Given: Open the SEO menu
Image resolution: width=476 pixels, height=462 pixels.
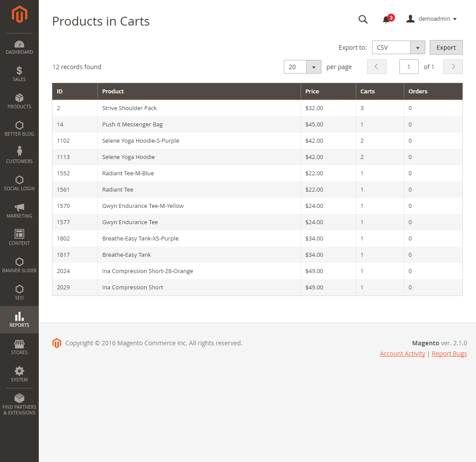Looking at the screenshot, I should click(19, 293).
